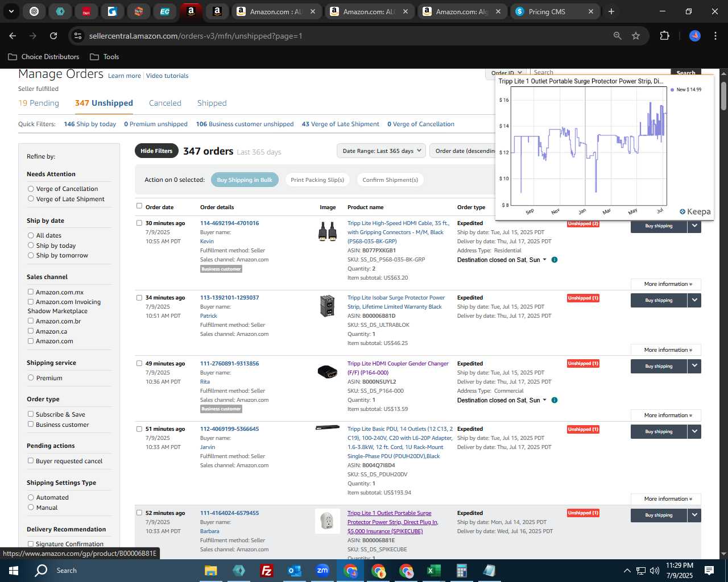This screenshot has width=728, height=582.
Task: Open the Tools bookmark folder
Action: click(105, 57)
